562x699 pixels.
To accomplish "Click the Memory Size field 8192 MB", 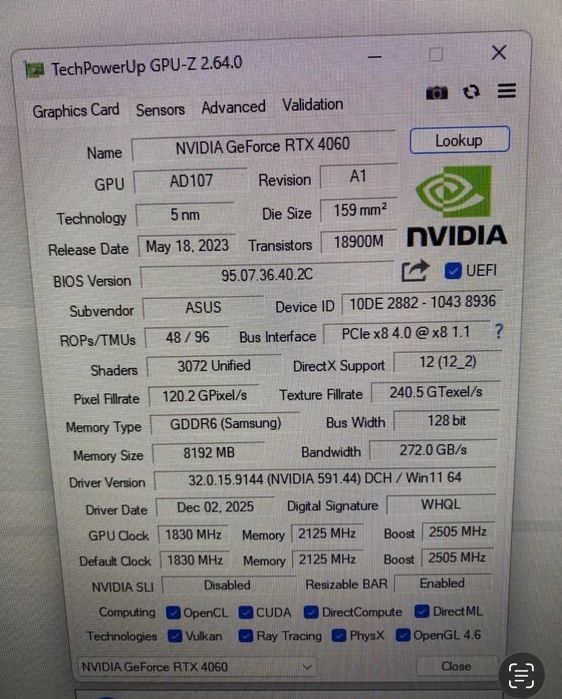I will tap(209, 453).
